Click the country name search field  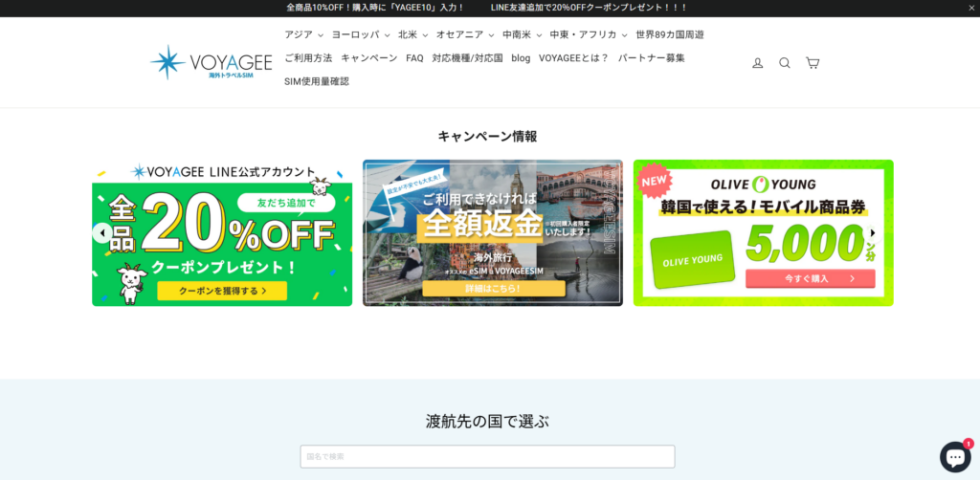click(487, 456)
